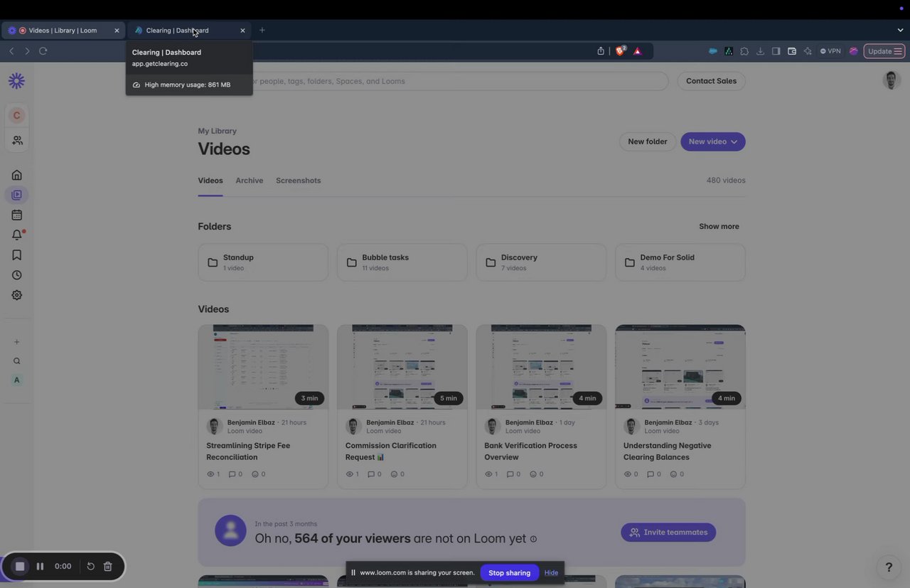Open the workspace 'C' avatar in the sidebar
This screenshot has width=910, height=588.
pos(16,115)
